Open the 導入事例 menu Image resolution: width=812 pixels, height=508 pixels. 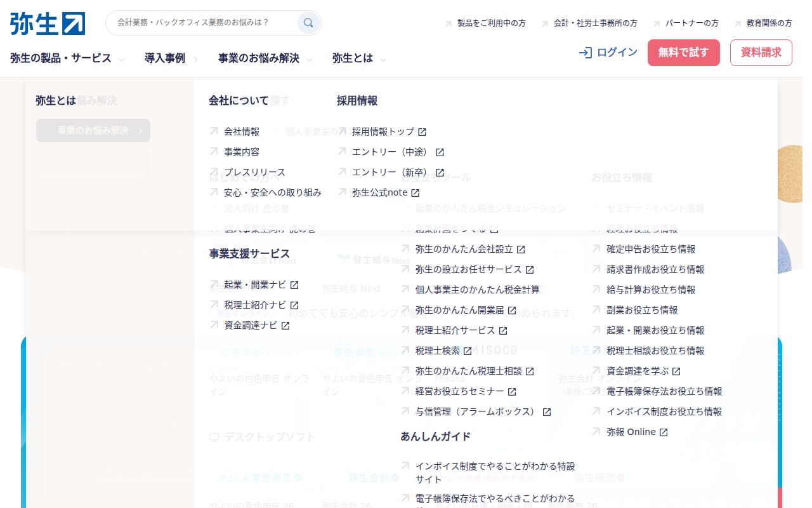point(165,58)
